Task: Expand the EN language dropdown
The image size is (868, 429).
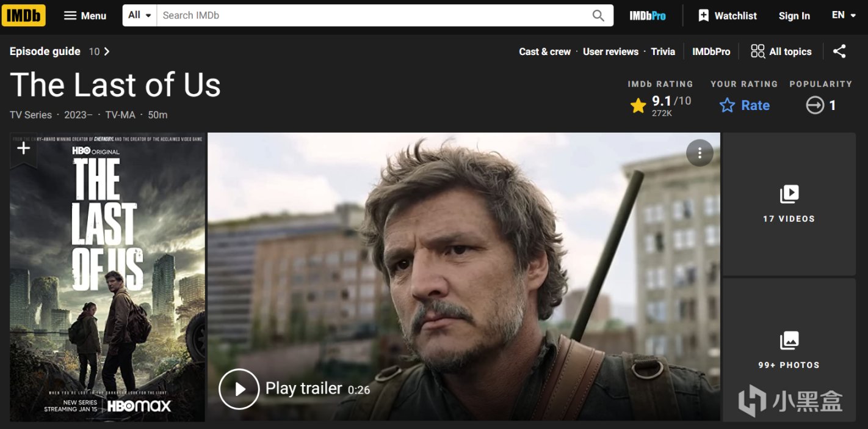Action: 844,15
